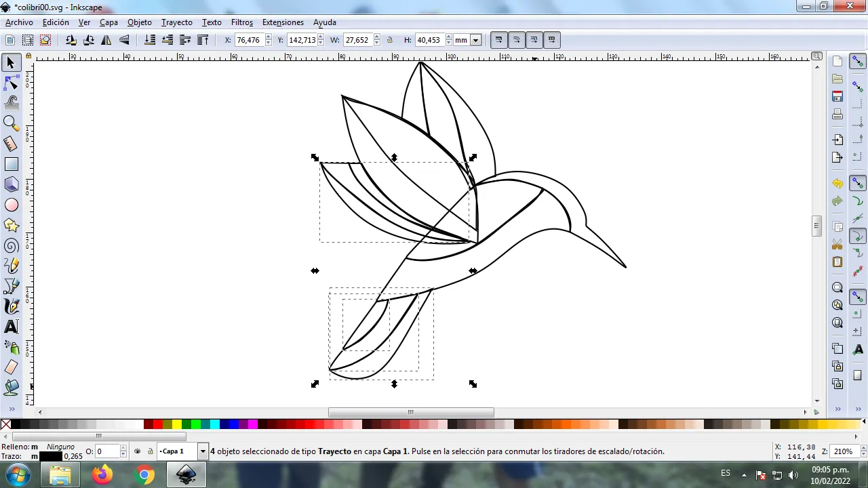
Task: Open the Trayecto menu
Action: coord(177,22)
